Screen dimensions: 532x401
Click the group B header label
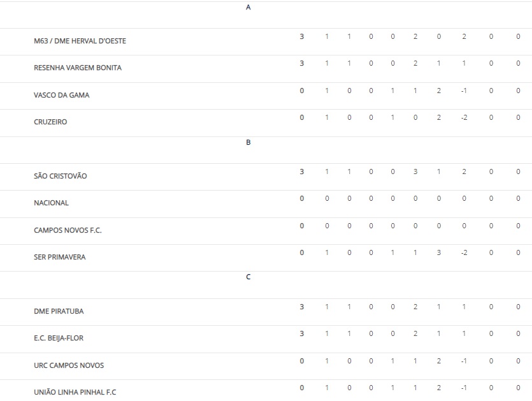coord(248,142)
